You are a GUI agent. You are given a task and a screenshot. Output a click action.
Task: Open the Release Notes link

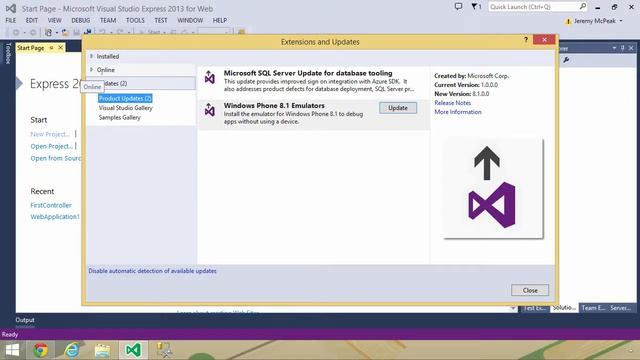452,103
